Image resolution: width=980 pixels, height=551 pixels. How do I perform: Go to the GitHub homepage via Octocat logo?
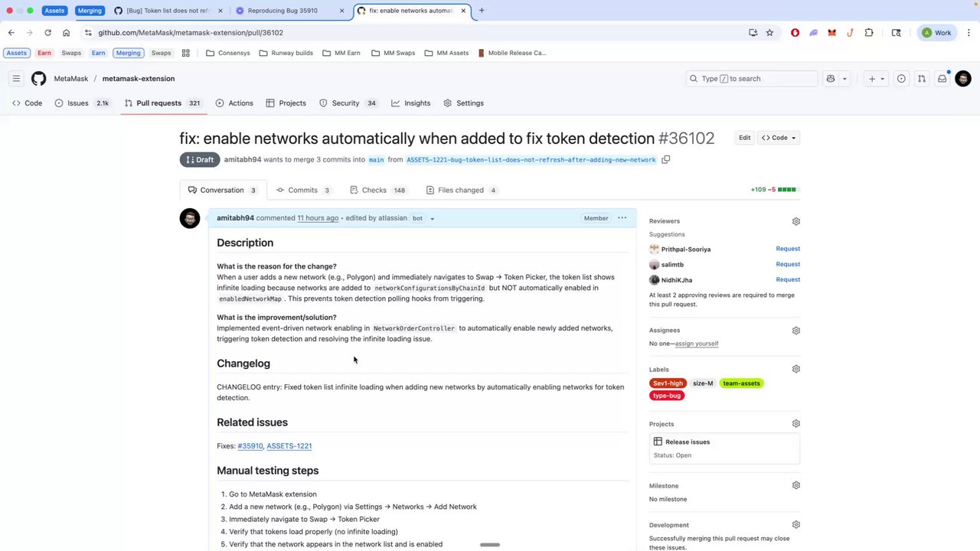click(x=38, y=79)
